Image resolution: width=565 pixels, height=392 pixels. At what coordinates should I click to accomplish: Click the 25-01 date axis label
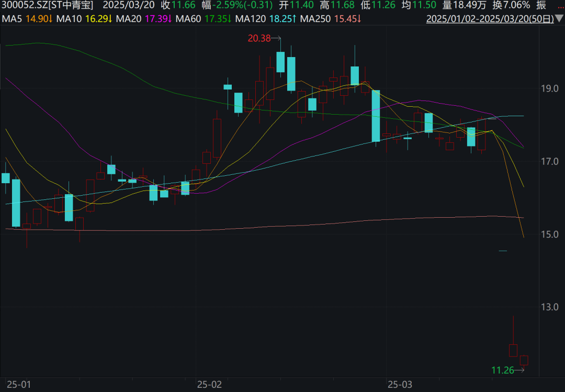tap(19, 385)
